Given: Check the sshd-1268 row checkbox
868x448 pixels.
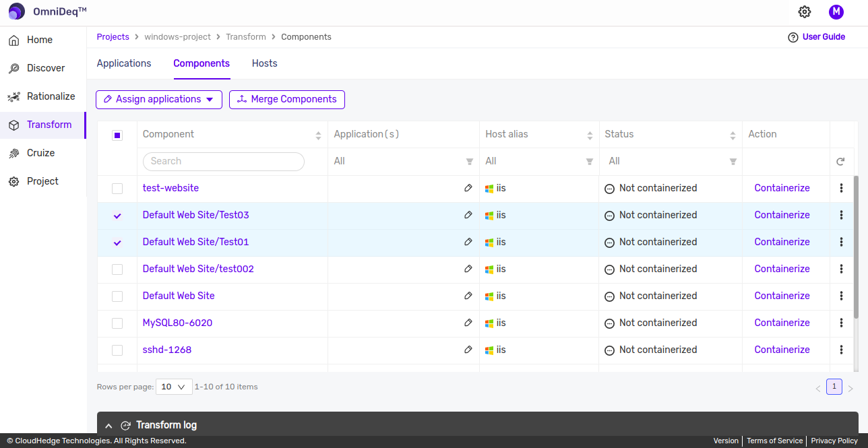Looking at the screenshot, I should tap(117, 350).
